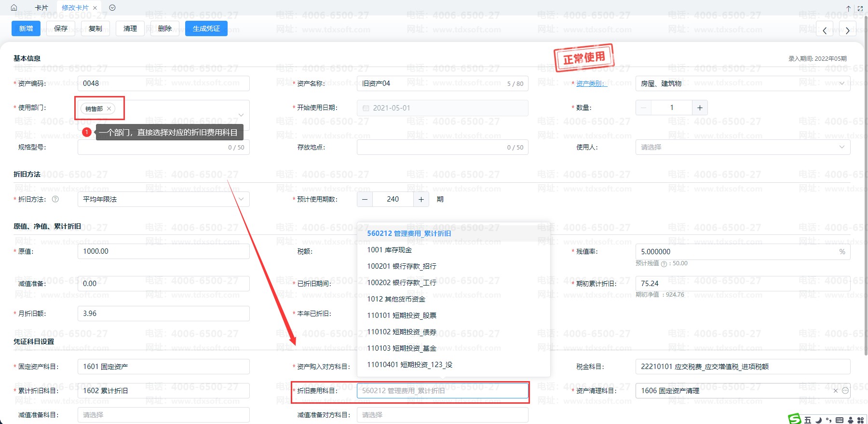The width and height of the screenshot is (868, 424).
Task: Select 1001 库存现金 from the list
Action: pyautogui.click(x=389, y=250)
